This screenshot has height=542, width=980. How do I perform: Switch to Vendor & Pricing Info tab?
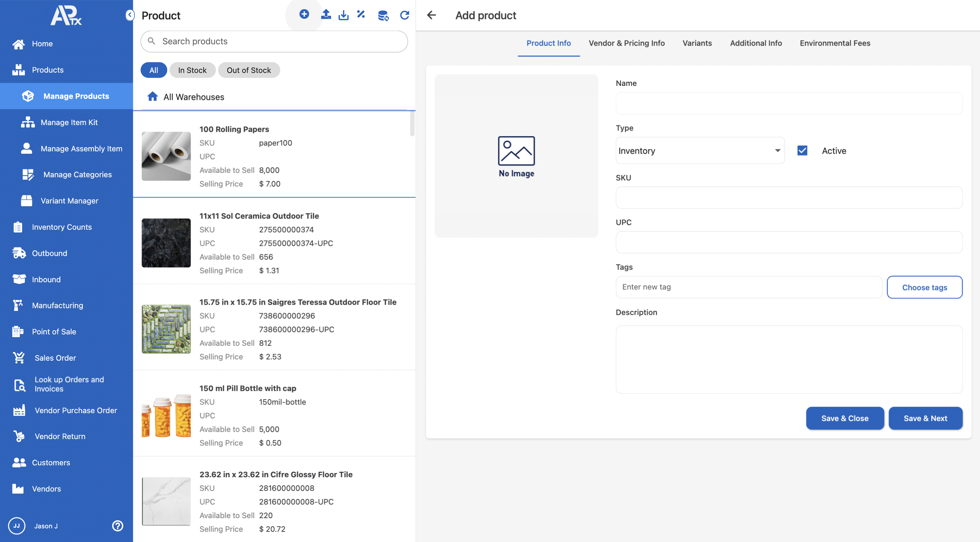(626, 43)
